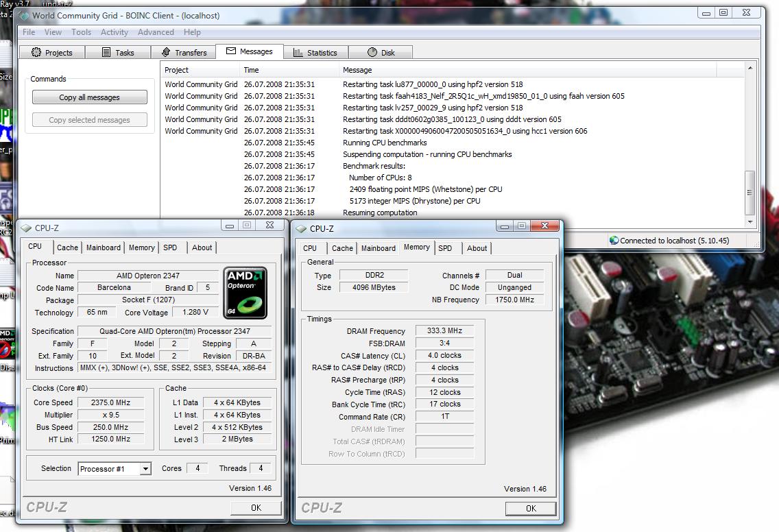Click Copy all messages button

(x=89, y=97)
